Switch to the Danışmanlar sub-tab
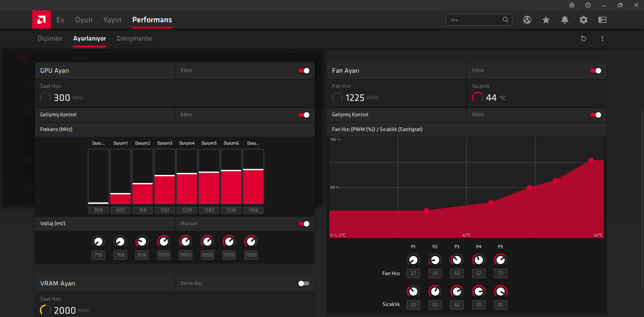The image size is (644, 317). tap(135, 39)
